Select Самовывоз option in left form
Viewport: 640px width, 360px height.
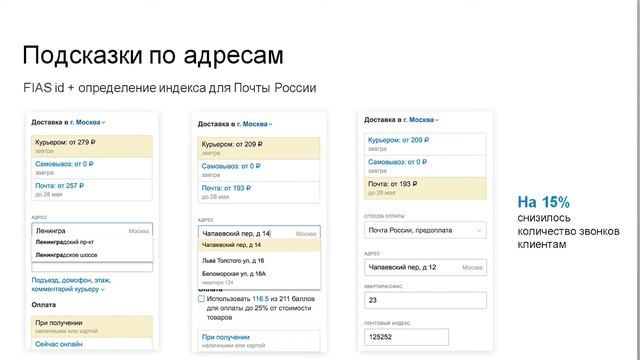pyautogui.click(x=92, y=168)
